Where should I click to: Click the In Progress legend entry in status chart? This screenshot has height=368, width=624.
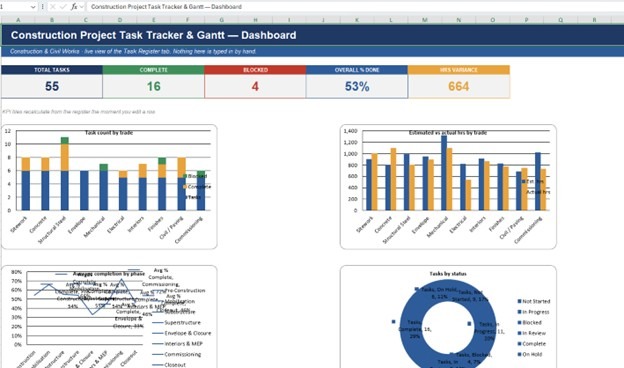pos(533,312)
